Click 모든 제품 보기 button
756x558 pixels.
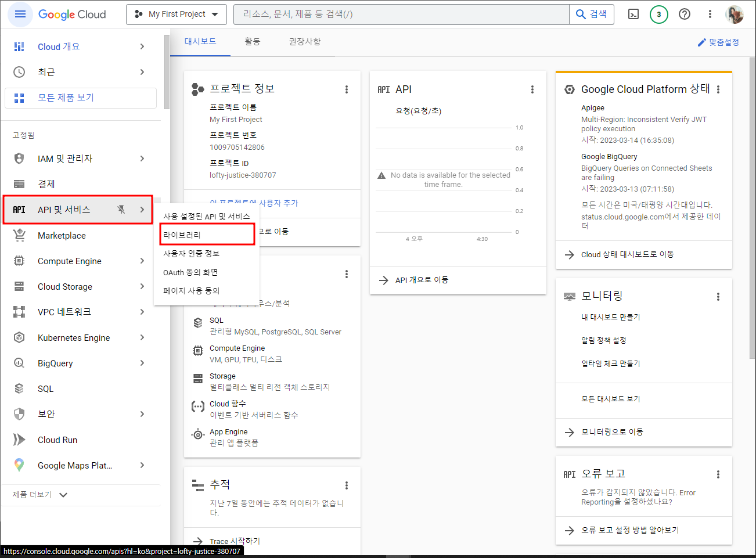pyautogui.click(x=81, y=98)
